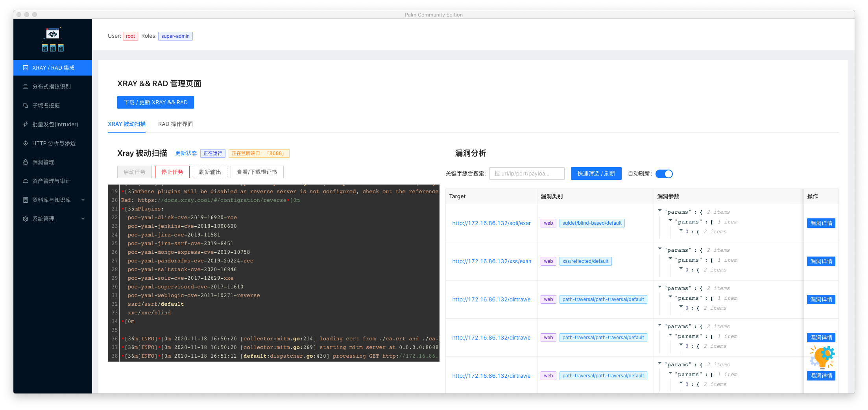
Task: Expand the 系统管理 submenu chevron
Action: click(x=83, y=219)
